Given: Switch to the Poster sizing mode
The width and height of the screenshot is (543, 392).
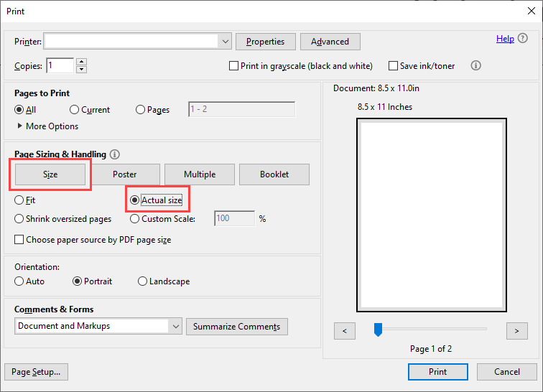Looking at the screenshot, I should [125, 174].
